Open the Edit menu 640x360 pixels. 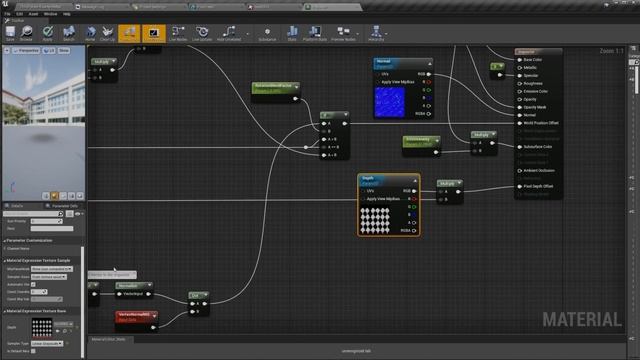[x=20, y=14]
